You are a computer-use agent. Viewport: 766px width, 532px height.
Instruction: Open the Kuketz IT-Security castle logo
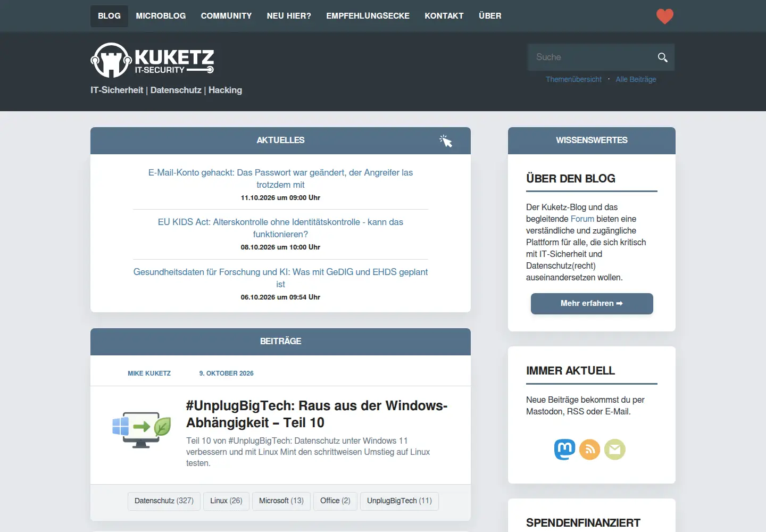[x=153, y=60]
